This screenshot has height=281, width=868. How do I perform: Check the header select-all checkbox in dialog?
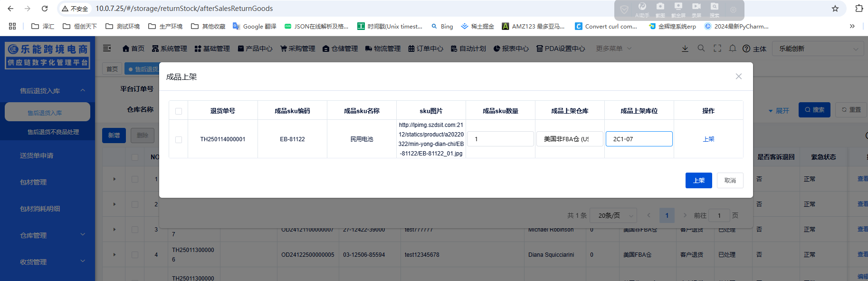(x=179, y=111)
